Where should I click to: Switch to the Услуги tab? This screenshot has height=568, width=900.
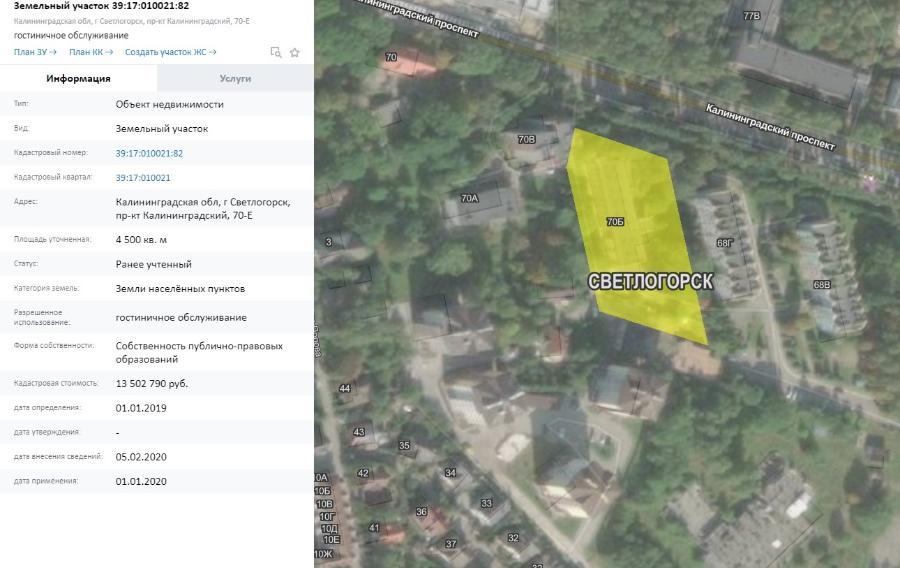click(235, 78)
